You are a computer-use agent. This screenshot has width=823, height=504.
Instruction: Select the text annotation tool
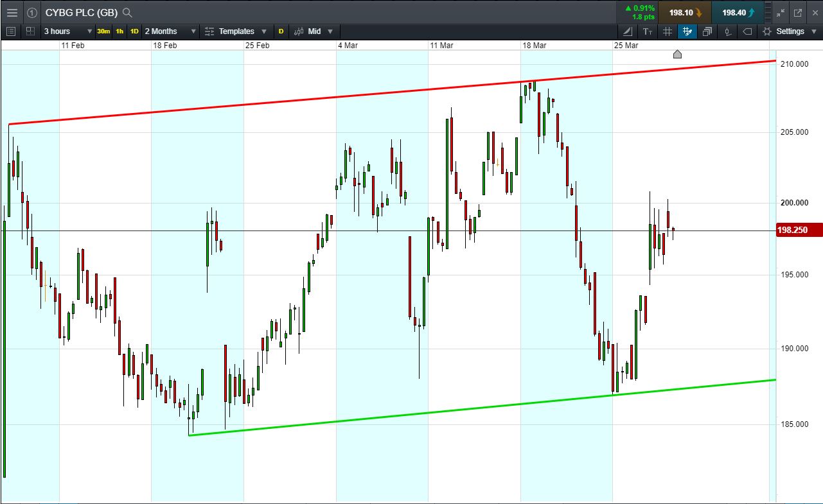648,31
